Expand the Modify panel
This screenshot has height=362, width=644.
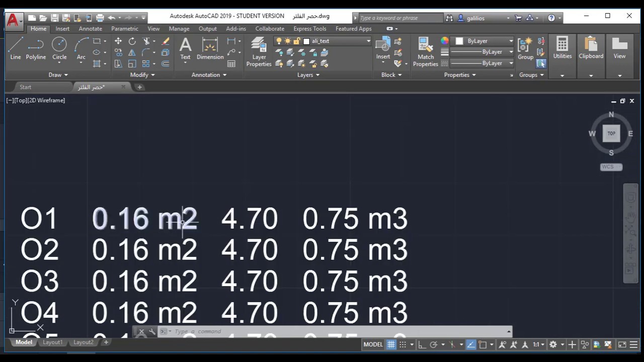tap(142, 75)
